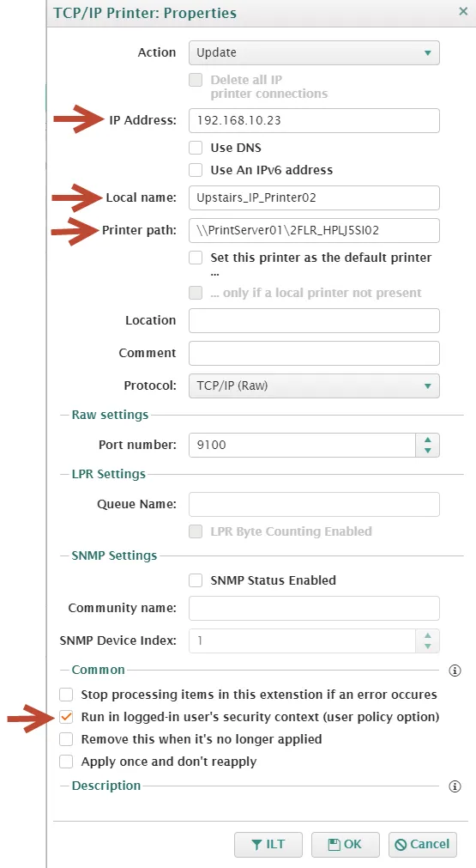476x868 pixels.
Task: Save settings with the OK button
Action: 345,844
